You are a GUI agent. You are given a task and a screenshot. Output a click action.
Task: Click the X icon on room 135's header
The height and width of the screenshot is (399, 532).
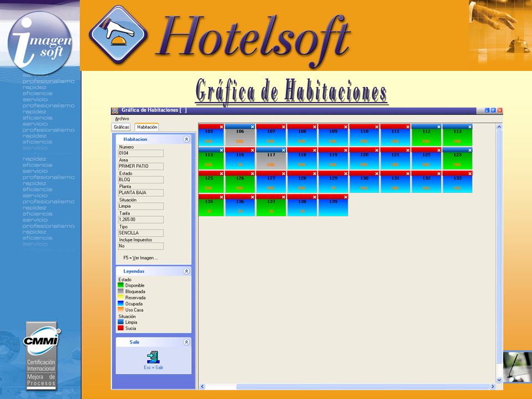click(x=221, y=197)
